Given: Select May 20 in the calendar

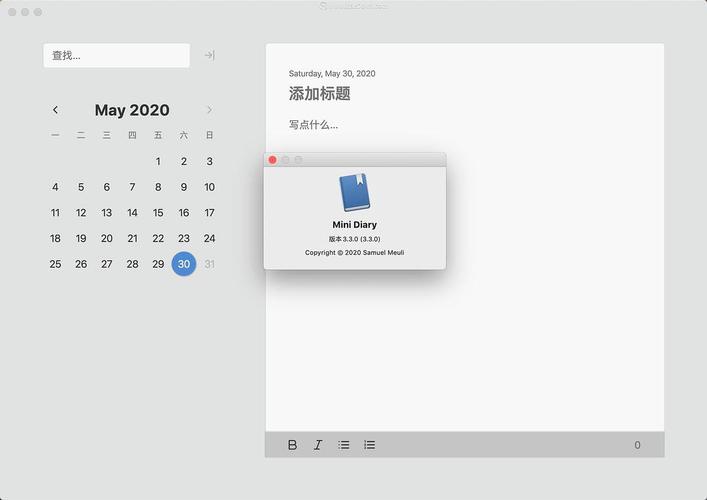Looking at the screenshot, I should point(107,239).
